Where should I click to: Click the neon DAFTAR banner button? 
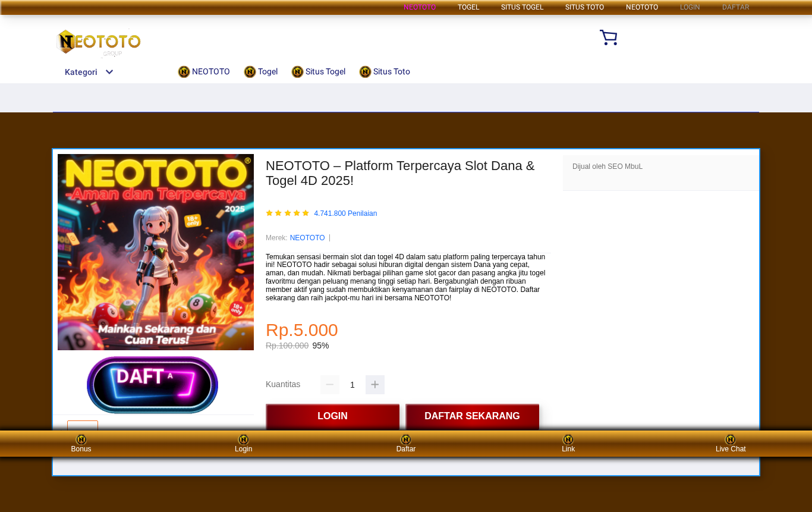153,385
